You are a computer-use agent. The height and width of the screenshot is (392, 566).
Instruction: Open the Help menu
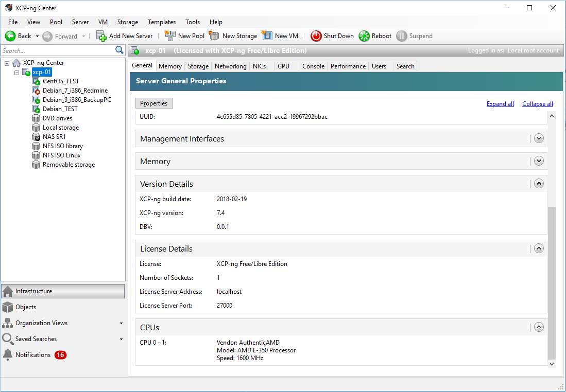pyautogui.click(x=216, y=22)
